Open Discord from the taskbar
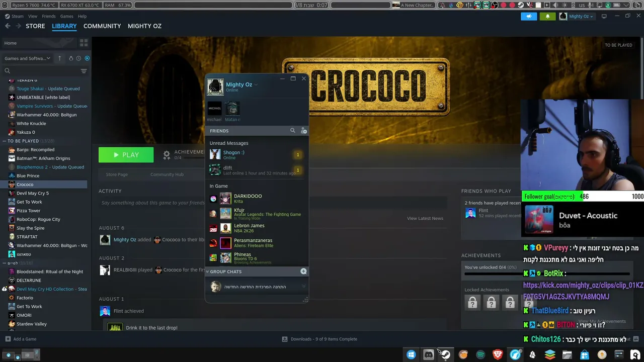The height and width of the screenshot is (362, 644). (x=428, y=354)
